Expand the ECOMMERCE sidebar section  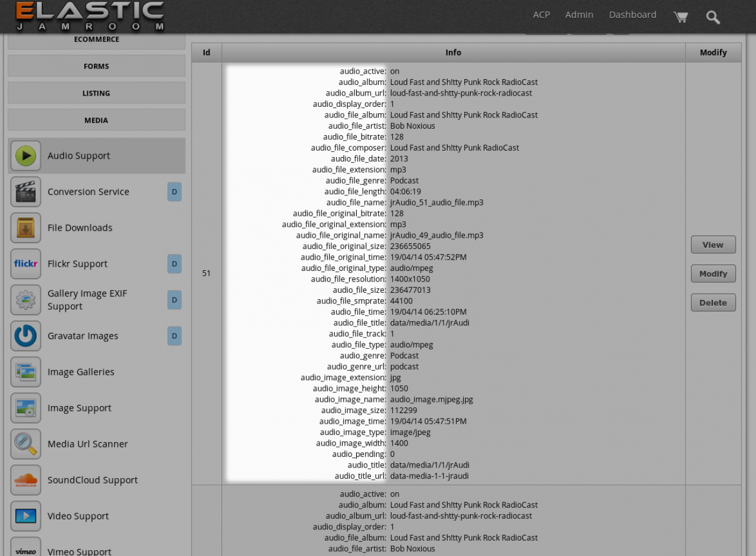point(96,40)
